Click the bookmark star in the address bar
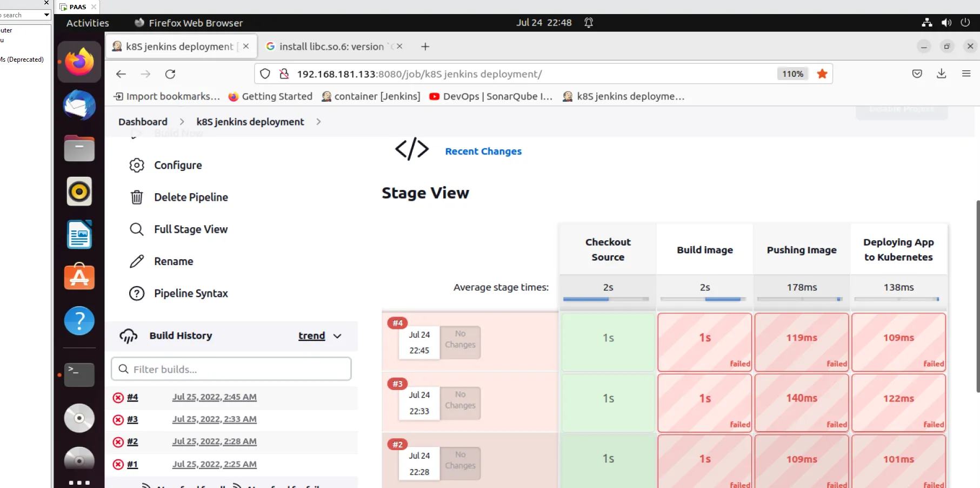980x488 pixels. coord(822,74)
